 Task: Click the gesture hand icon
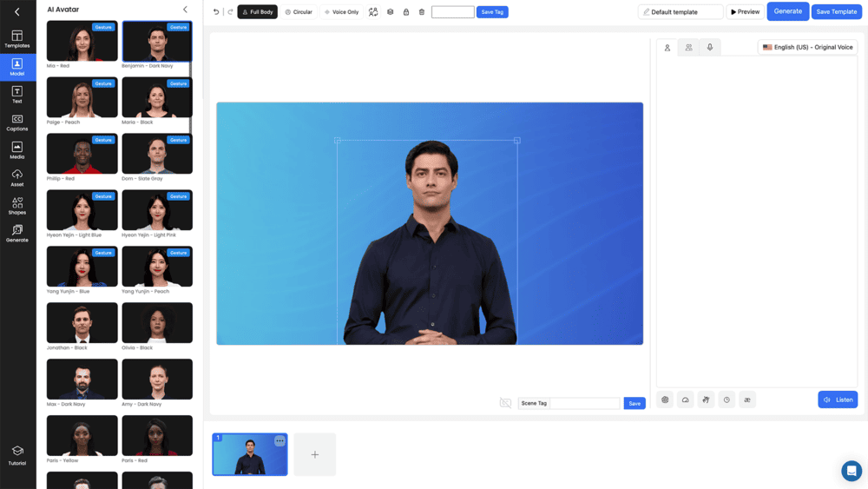pyautogui.click(x=706, y=400)
